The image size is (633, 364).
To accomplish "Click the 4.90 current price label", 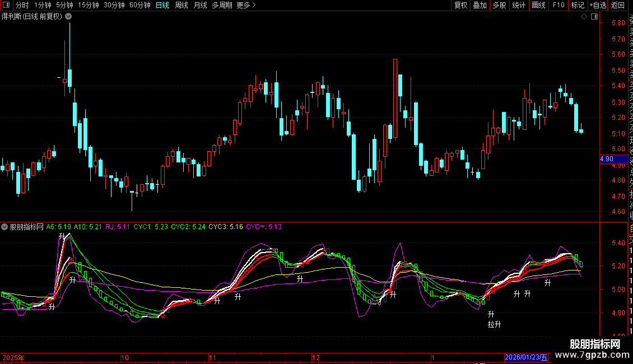I will tap(613, 159).
